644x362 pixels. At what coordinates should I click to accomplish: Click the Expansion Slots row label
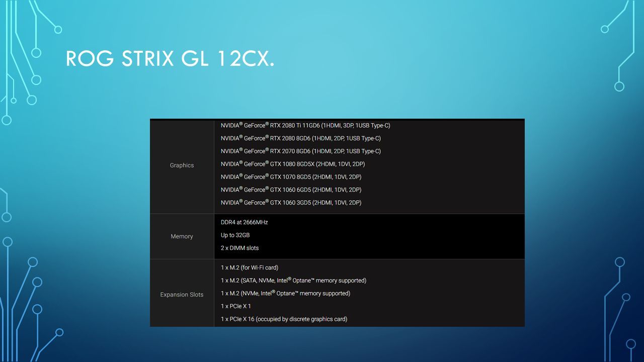pos(182,295)
